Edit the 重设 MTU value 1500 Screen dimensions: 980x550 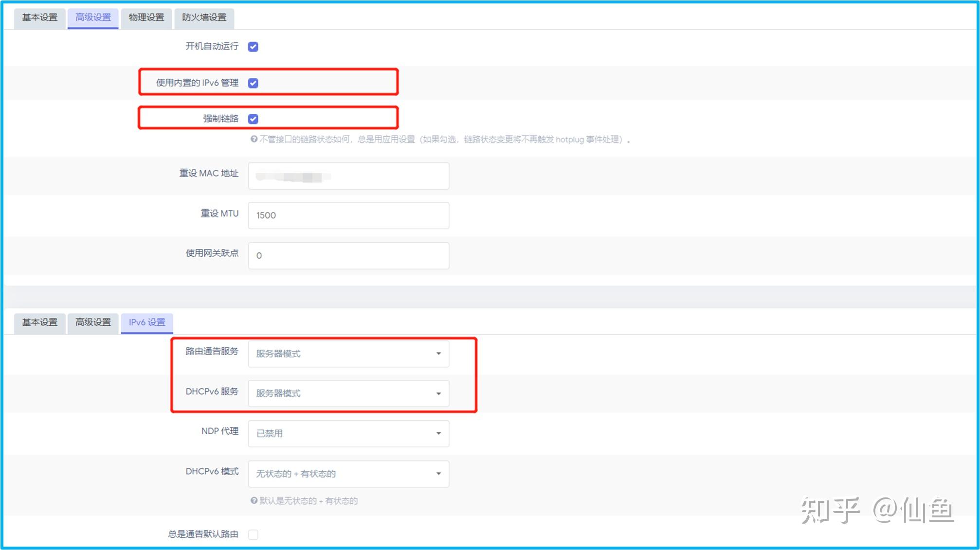point(348,215)
